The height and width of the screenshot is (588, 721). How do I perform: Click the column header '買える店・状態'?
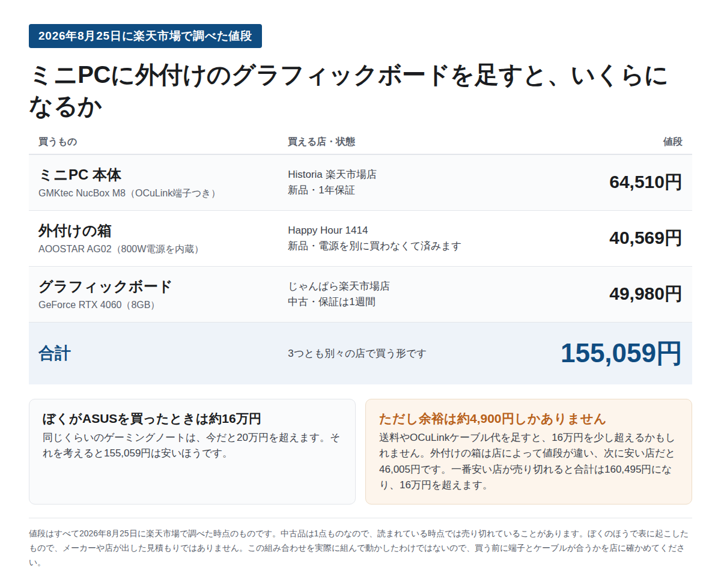[321, 142]
